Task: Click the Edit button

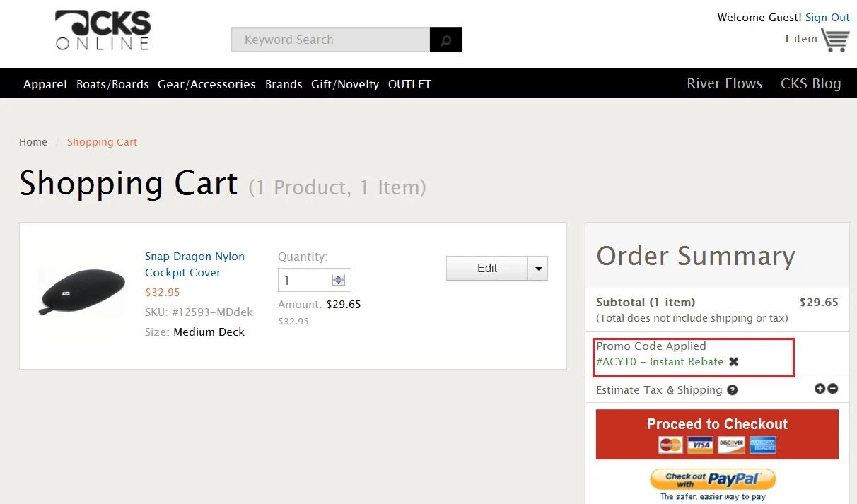Action: click(487, 269)
